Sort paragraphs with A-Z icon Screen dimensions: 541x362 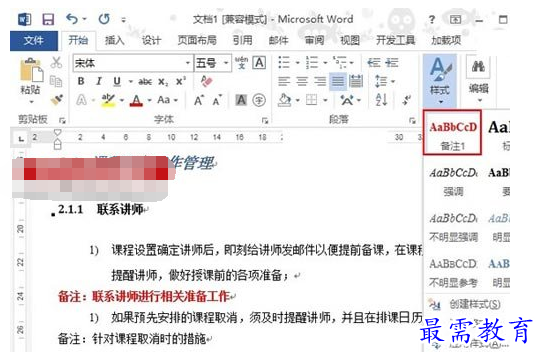click(381, 100)
